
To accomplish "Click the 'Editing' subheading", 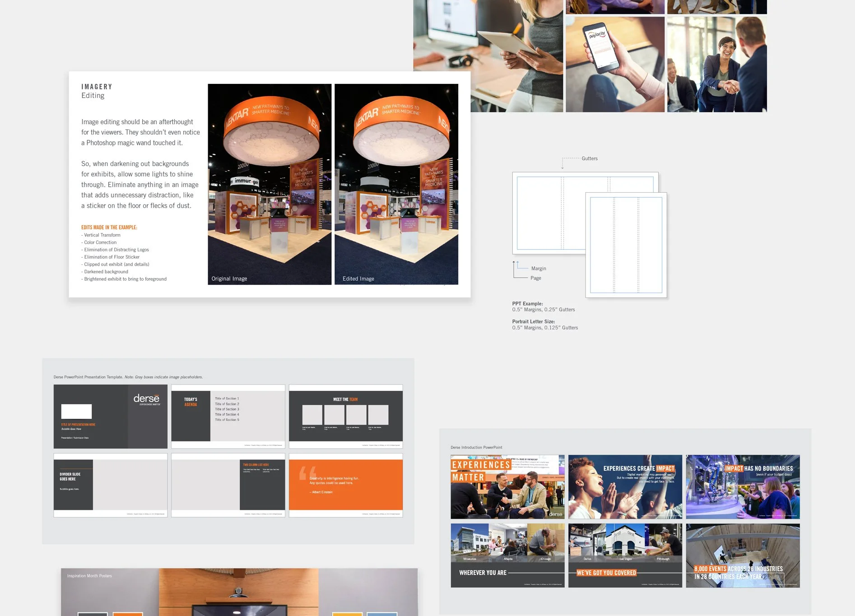I will [93, 96].
